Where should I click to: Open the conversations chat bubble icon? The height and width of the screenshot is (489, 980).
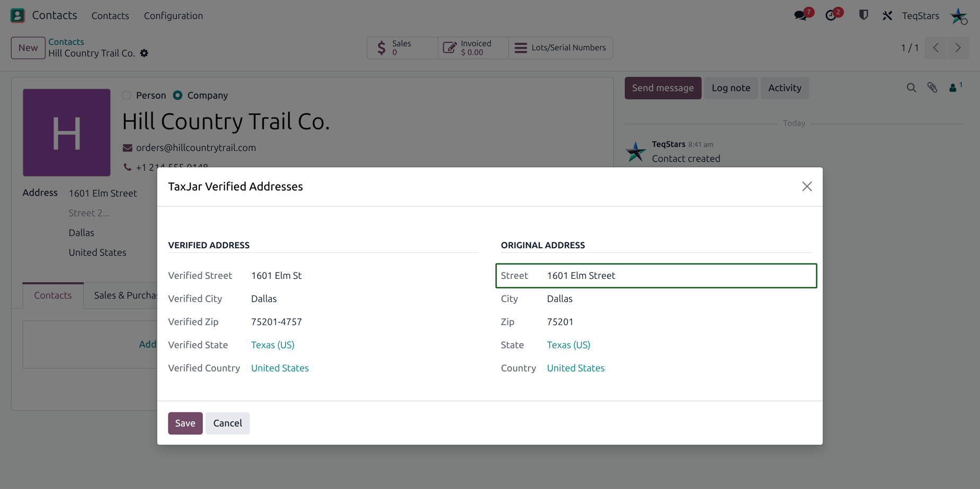801,15
